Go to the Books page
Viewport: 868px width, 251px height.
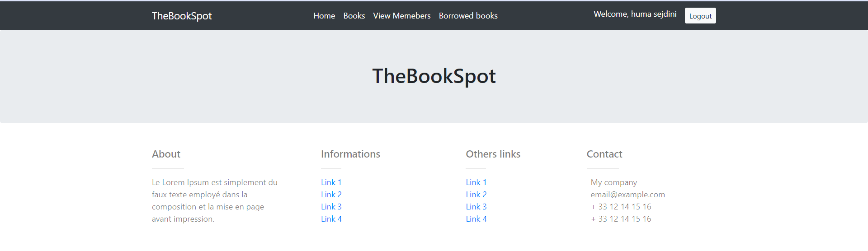pyautogui.click(x=354, y=16)
